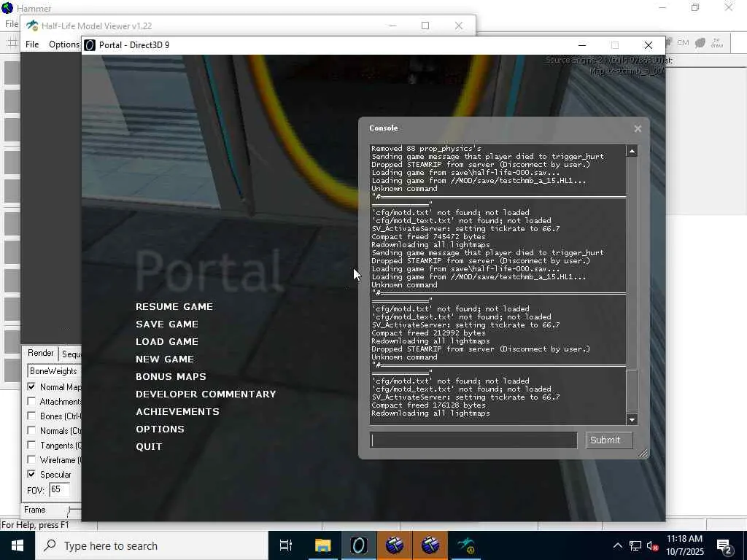Viewport: 747px width, 560px height.
Task: Click second Hammer taskbar icon
Action: click(x=430, y=545)
